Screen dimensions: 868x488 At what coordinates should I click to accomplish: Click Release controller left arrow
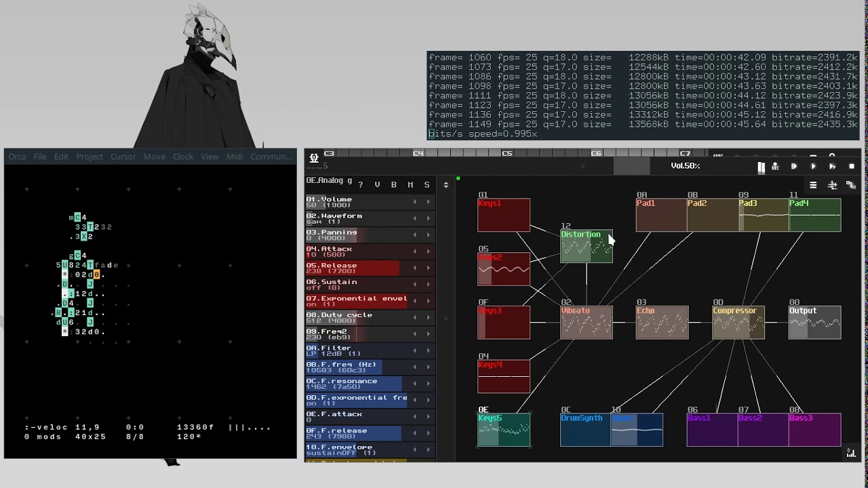414,268
